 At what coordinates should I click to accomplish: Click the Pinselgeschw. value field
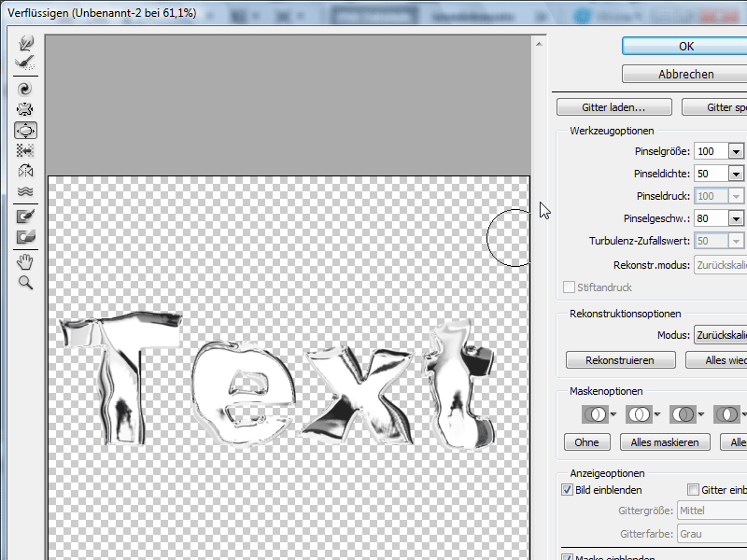click(x=712, y=218)
